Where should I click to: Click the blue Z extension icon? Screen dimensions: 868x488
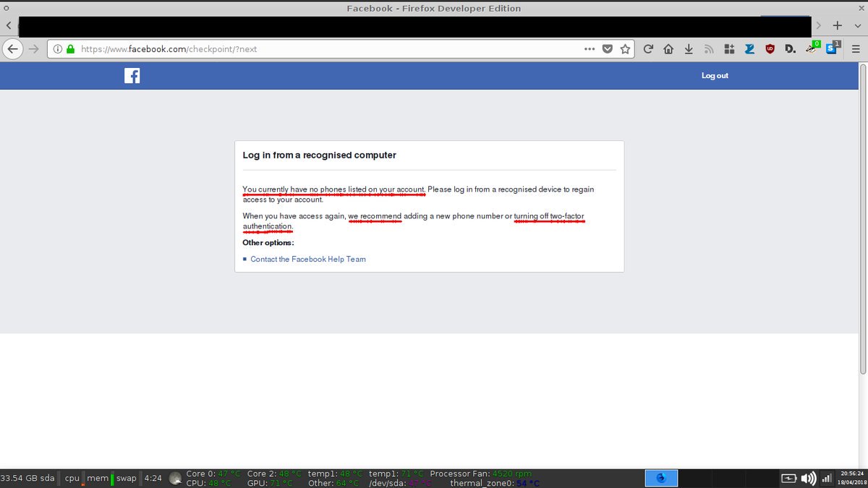[x=749, y=49]
